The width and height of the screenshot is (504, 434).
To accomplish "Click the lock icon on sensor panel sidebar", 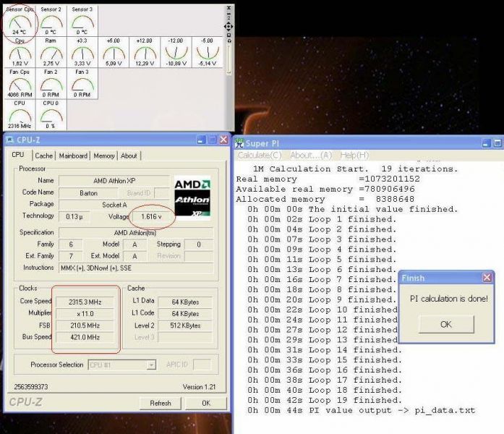I will click(228, 41).
